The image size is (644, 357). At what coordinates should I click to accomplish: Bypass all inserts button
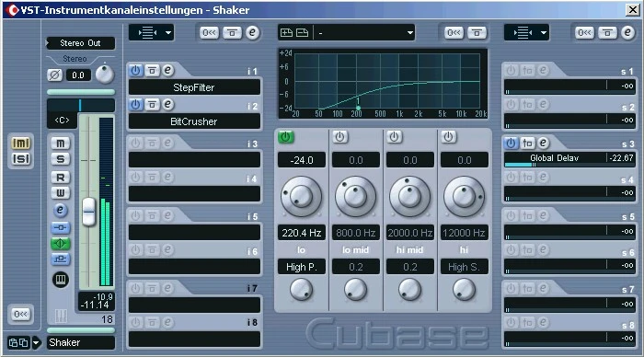[x=232, y=32]
